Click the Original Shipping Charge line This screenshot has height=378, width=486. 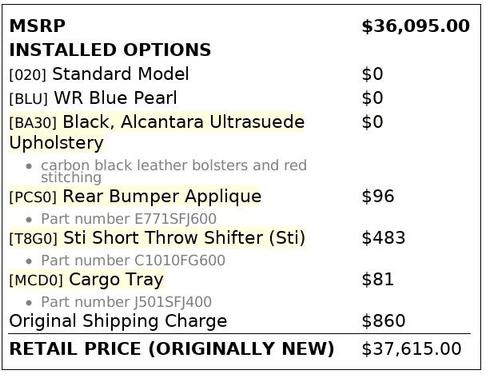pos(118,321)
